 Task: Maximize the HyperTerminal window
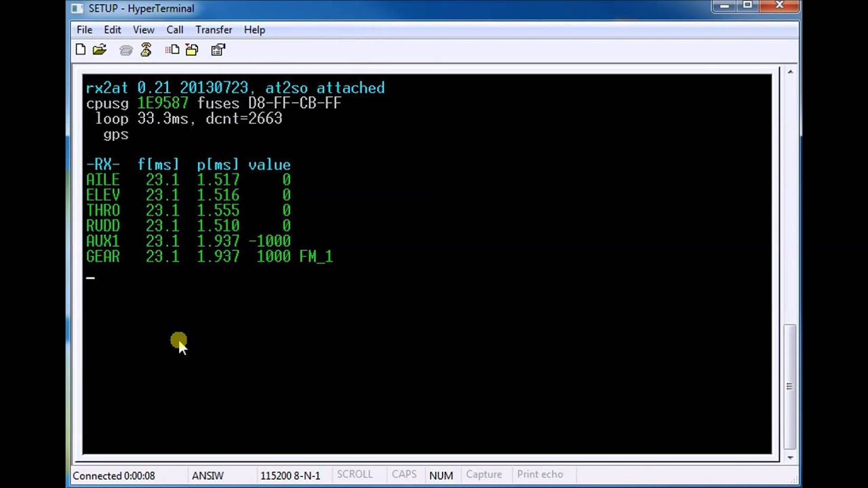(747, 6)
